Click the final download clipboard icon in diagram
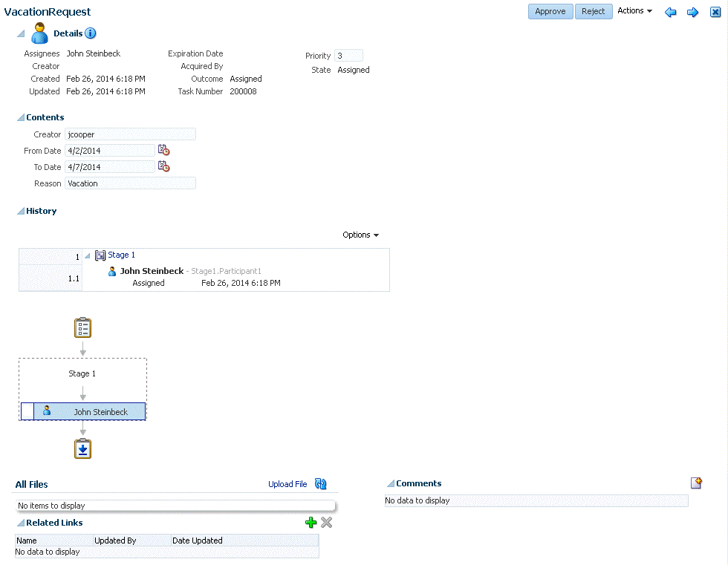The height and width of the screenshot is (565, 728). [x=82, y=448]
